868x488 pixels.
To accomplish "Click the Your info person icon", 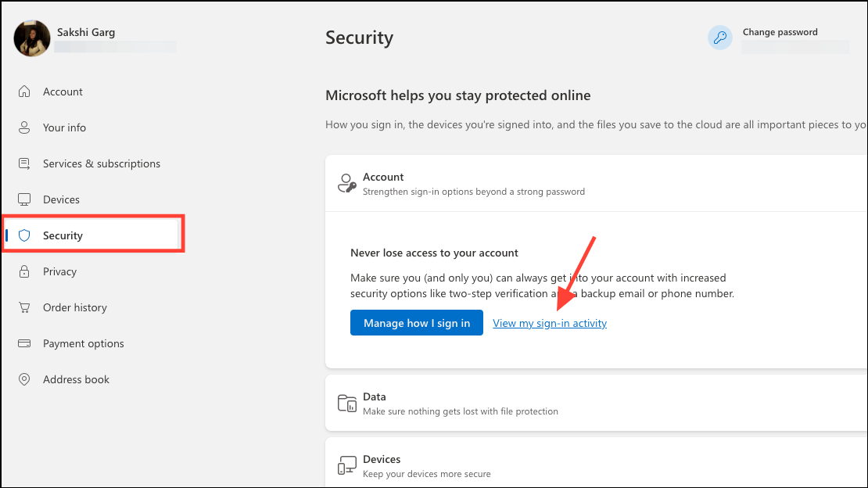I will (25, 127).
